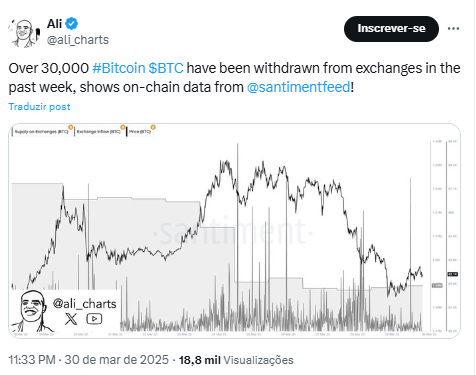
Task: Click orange Bitcoin badge on Price legend
Action: (153, 127)
